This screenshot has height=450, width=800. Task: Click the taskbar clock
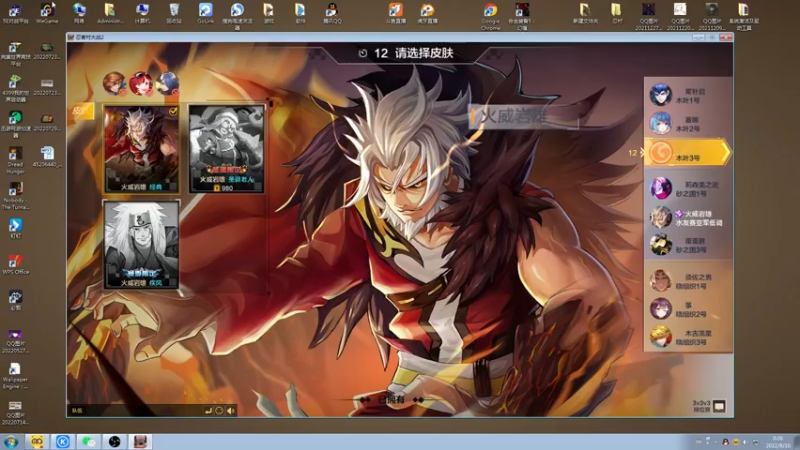point(778,442)
